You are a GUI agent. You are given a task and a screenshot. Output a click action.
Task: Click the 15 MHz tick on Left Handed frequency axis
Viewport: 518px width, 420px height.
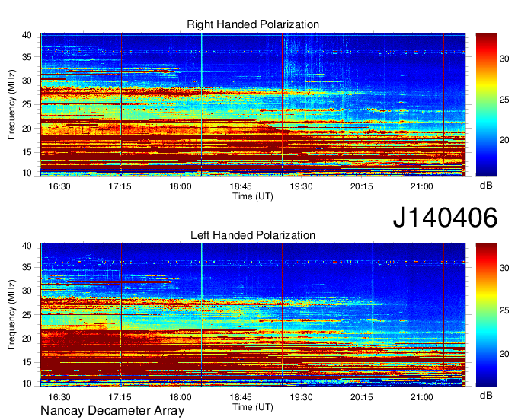(x=27, y=363)
